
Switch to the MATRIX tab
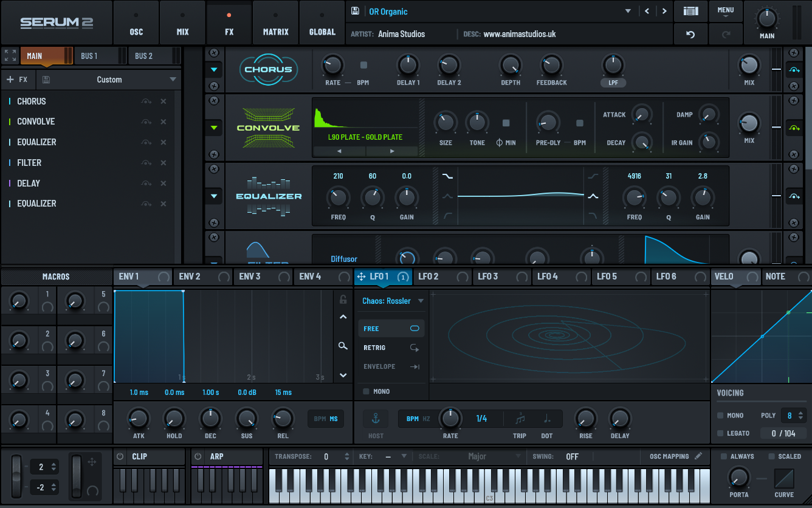[x=275, y=23]
